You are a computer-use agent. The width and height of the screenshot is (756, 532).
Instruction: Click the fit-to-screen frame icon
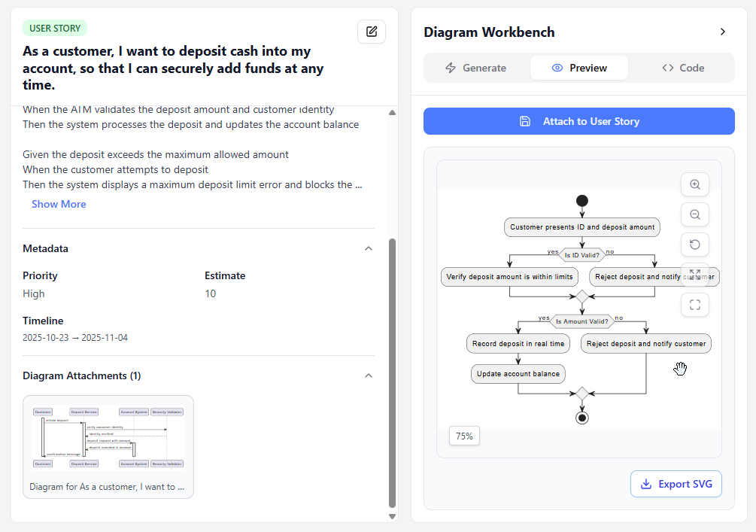click(694, 305)
